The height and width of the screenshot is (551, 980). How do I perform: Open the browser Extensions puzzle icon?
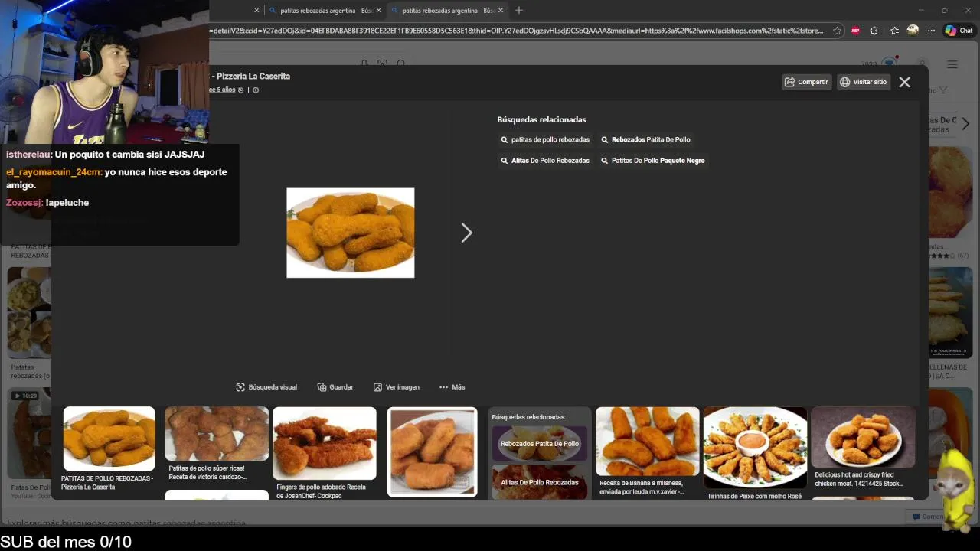point(874,31)
